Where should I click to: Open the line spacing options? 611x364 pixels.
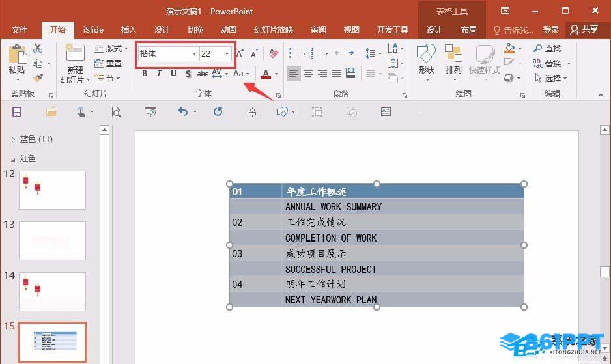coord(373,53)
